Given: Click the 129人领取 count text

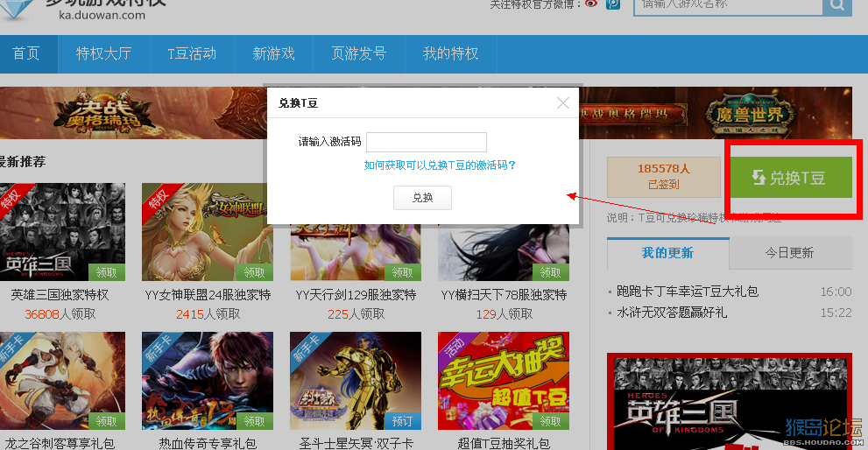Looking at the screenshot, I should 504,314.
